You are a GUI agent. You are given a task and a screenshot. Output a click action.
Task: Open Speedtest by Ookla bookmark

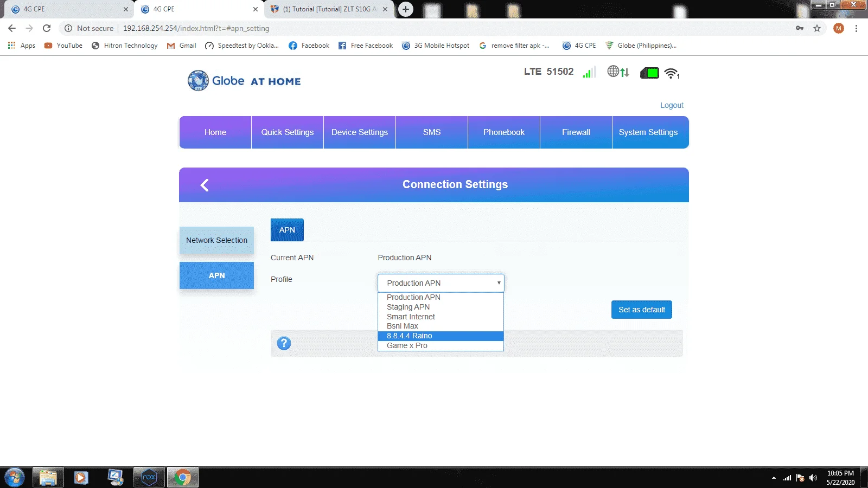click(242, 46)
